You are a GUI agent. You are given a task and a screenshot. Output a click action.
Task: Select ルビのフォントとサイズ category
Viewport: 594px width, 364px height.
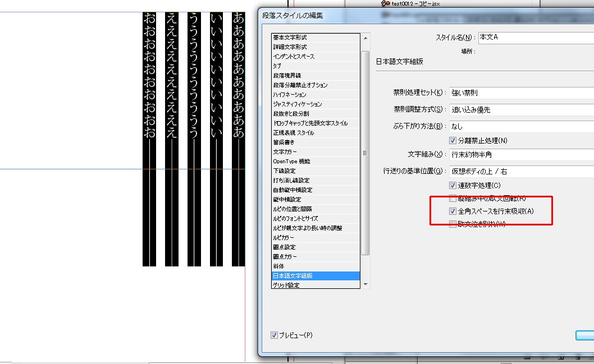pos(316,219)
